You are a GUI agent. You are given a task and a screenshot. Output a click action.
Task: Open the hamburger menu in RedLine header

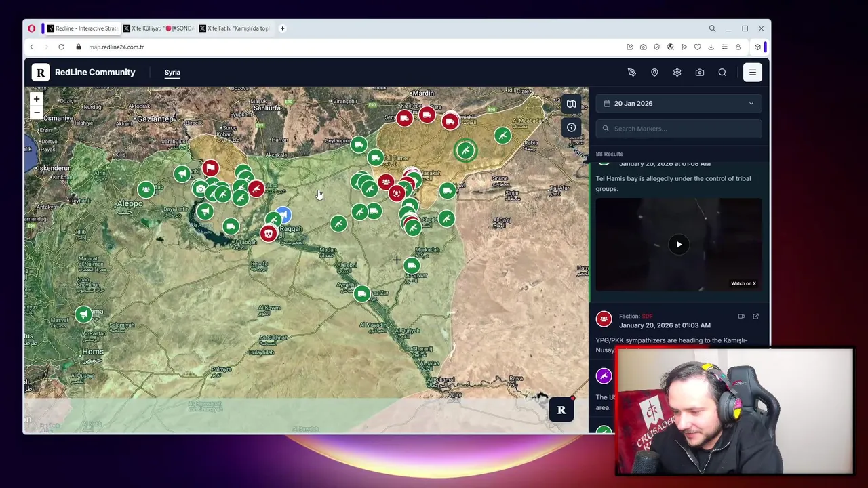click(753, 72)
